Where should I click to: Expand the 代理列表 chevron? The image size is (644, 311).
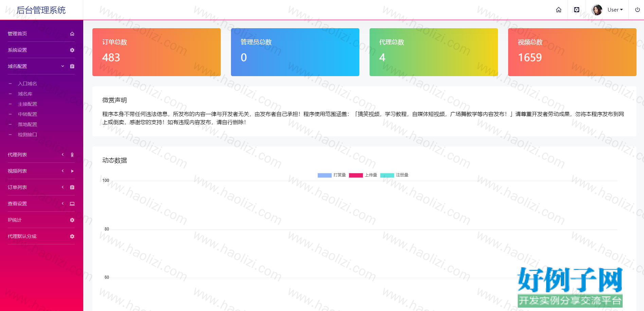[62, 155]
